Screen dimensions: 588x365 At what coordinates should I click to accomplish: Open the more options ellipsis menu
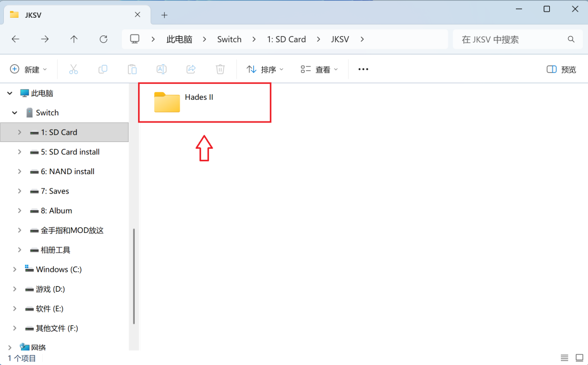[x=363, y=69]
